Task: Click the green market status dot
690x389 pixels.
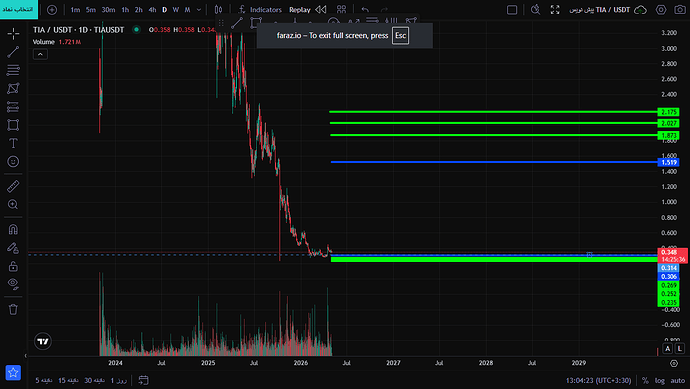Action: [136, 29]
